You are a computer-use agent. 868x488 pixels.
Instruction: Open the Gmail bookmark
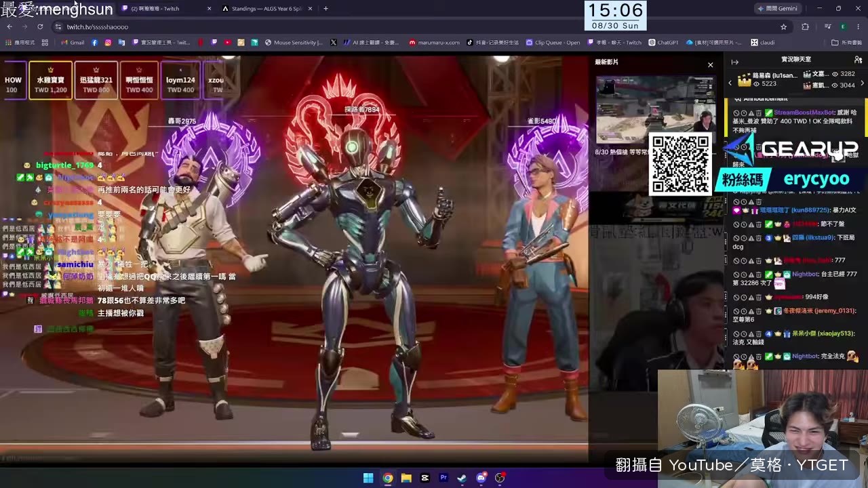click(73, 42)
